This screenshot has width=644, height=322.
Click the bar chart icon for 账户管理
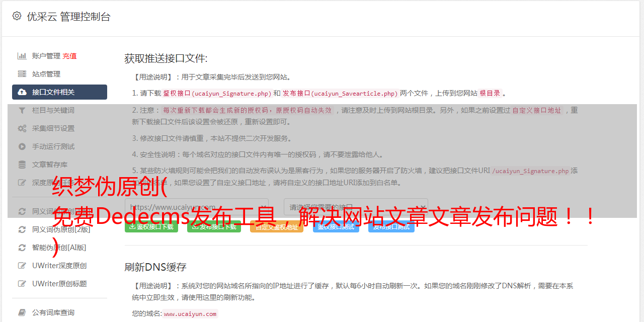tap(22, 56)
